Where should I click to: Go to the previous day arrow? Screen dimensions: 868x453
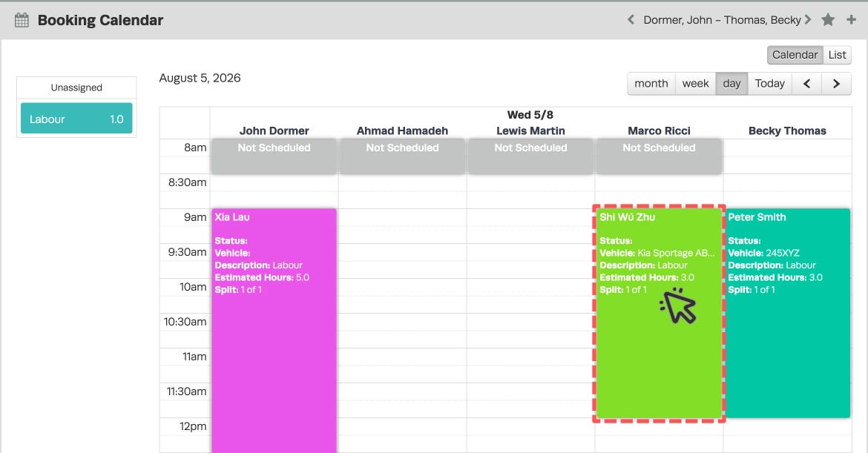pos(807,84)
